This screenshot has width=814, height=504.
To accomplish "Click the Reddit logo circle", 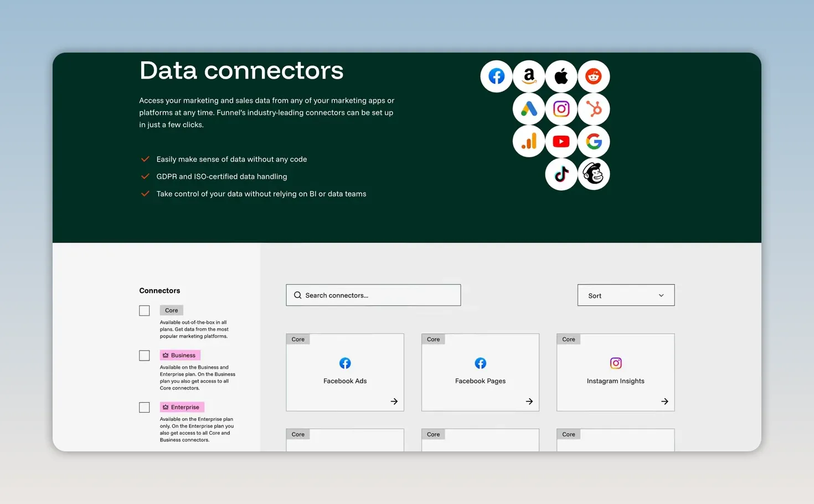I will click(x=594, y=76).
